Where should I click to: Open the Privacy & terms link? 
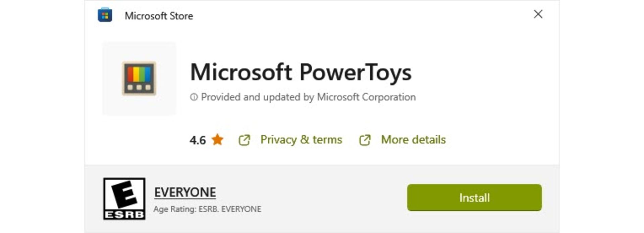[301, 140]
